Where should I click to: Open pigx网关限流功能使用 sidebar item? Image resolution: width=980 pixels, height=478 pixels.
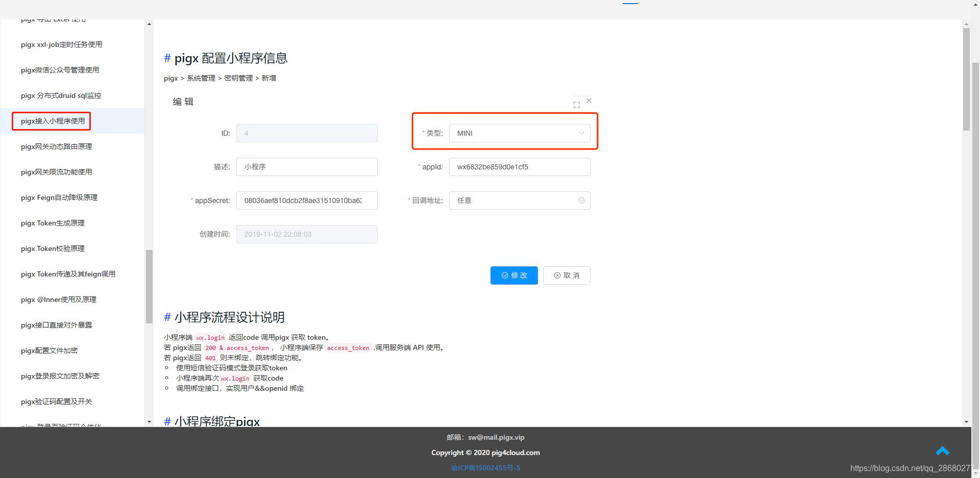56,172
